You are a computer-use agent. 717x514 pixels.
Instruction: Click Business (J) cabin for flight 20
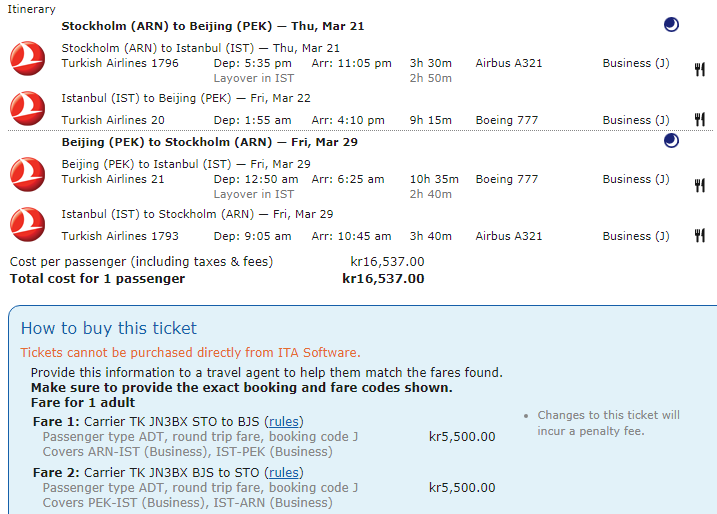(x=636, y=120)
